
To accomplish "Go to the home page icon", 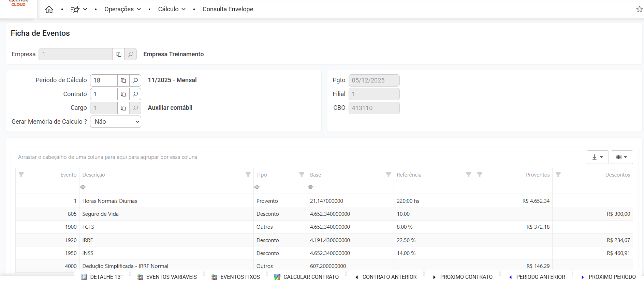I will pos(49,10).
